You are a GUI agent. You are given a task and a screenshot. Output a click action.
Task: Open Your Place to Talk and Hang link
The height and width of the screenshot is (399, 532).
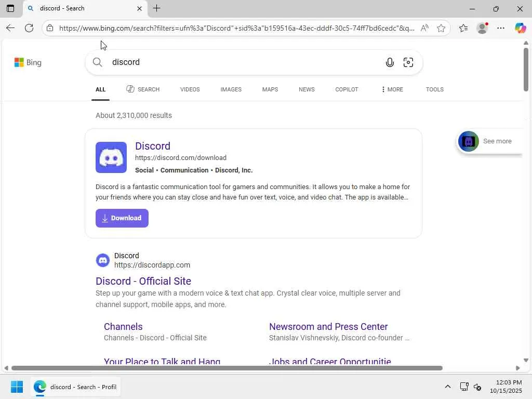[x=162, y=361]
